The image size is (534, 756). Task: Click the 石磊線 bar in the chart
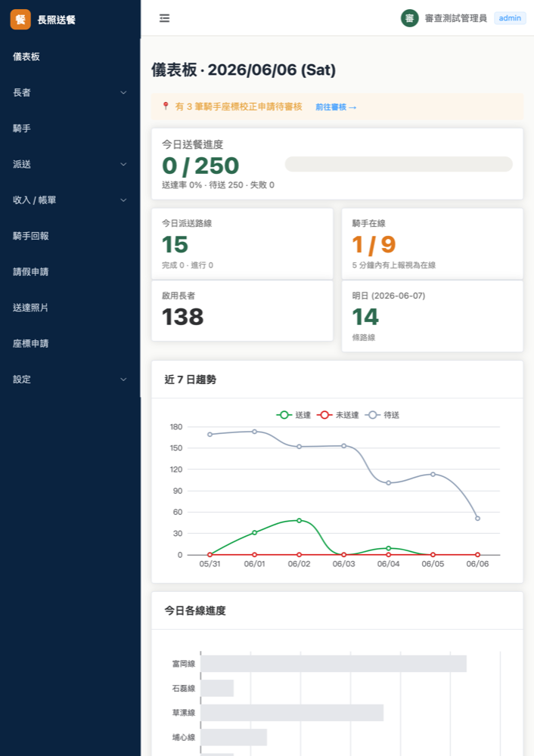tap(218, 688)
